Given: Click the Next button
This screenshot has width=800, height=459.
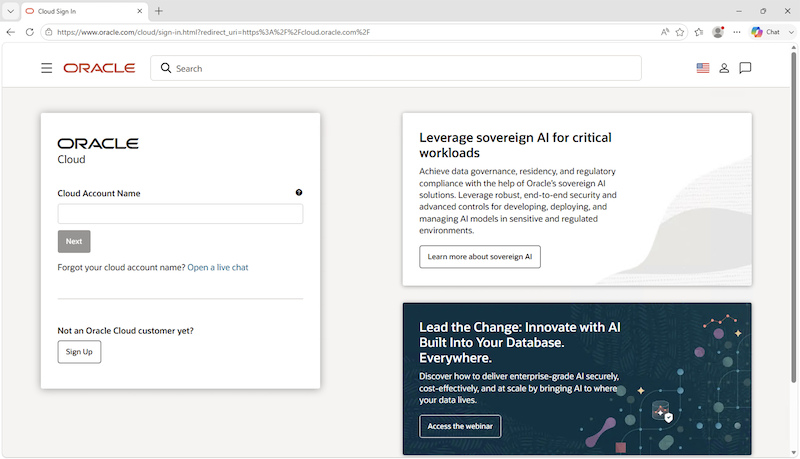Looking at the screenshot, I should [x=74, y=241].
